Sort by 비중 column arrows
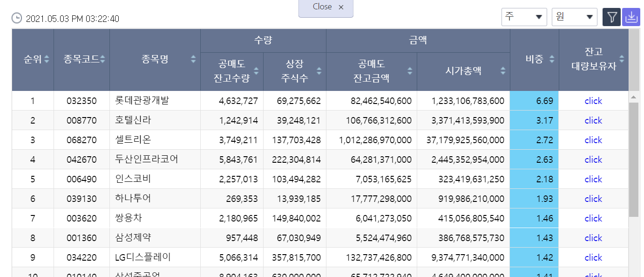This screenshot has width=644, height=277. 552,59
